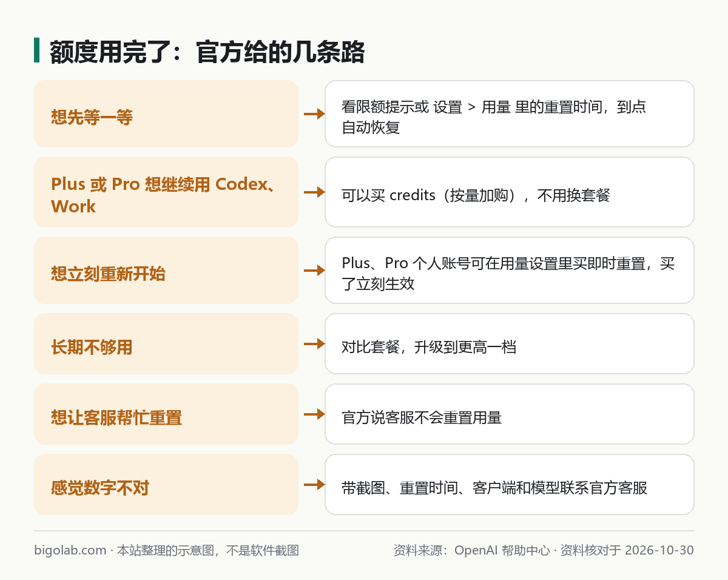Select the 长期不够用 card

166,343
